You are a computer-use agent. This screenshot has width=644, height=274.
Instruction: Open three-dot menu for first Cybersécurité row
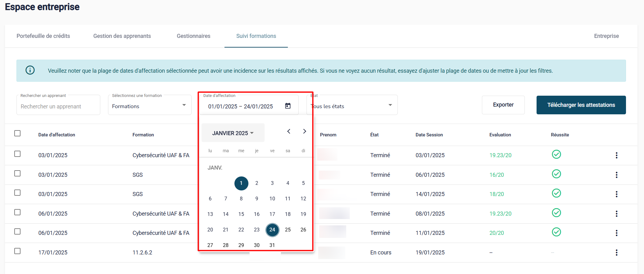616,155
